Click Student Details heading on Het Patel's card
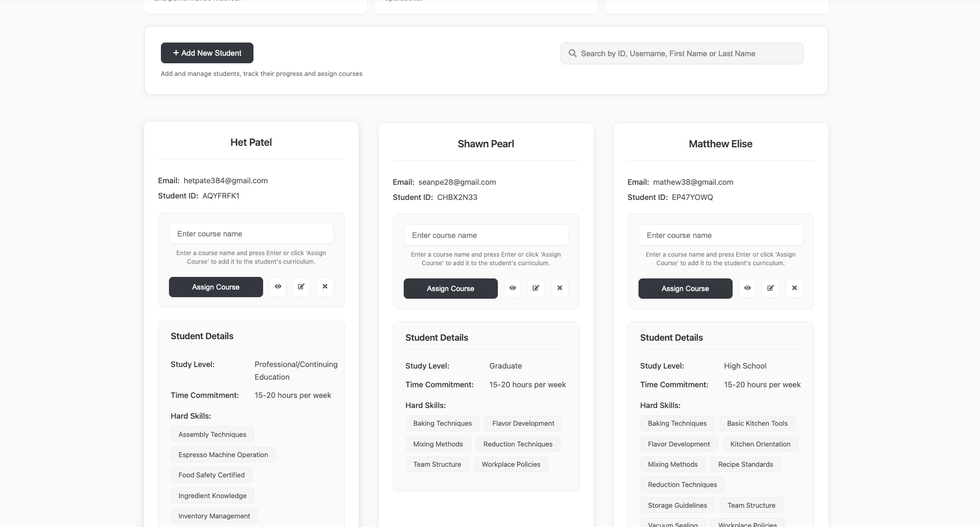Viewport: 980px width, 527px height. click(x=202, y=336)
